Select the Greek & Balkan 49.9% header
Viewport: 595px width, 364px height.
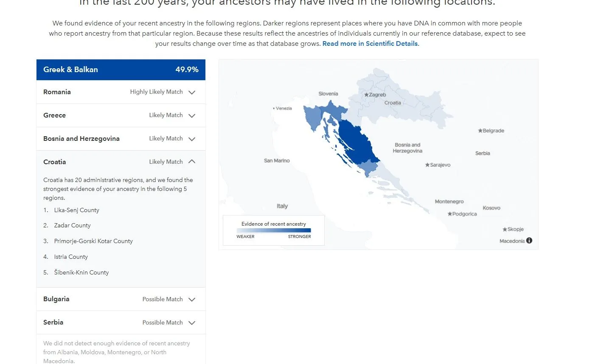pyautogui.click(x=121, y=70)
